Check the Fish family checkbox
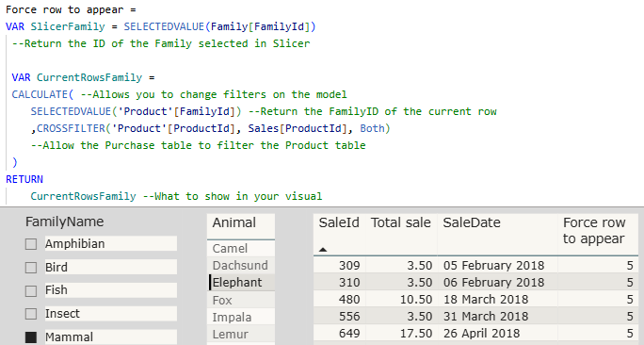644x345 pixels. pos(31,290)
